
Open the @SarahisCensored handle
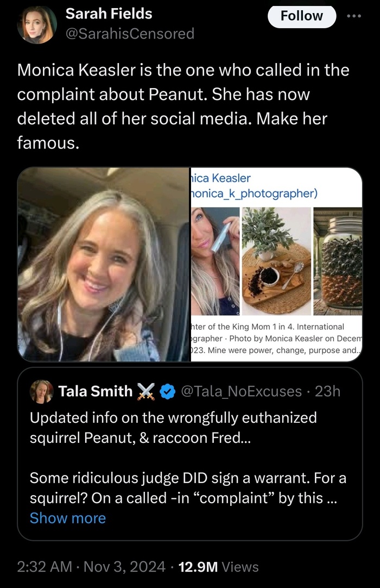[x=129, y=34]
